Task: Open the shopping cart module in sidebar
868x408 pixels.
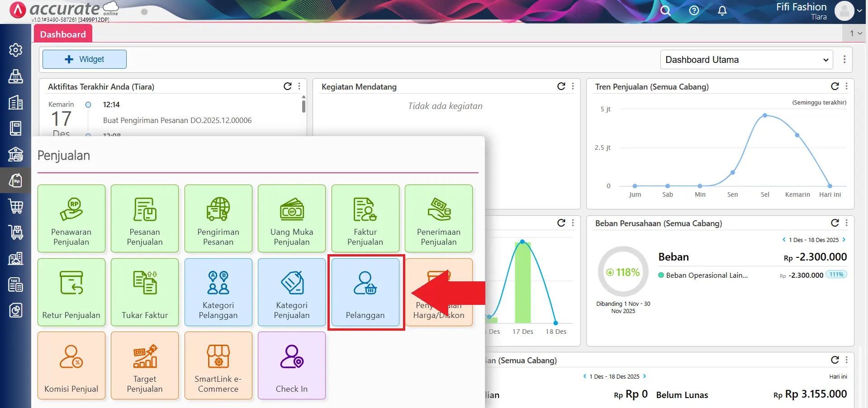Action: tap(16, 206)
